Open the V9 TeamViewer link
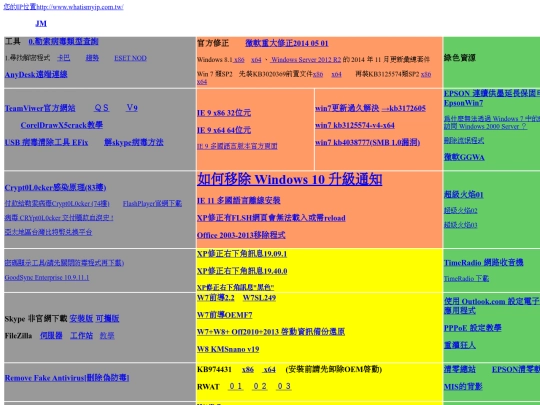 pyautogui.click(x=132, y=108)
